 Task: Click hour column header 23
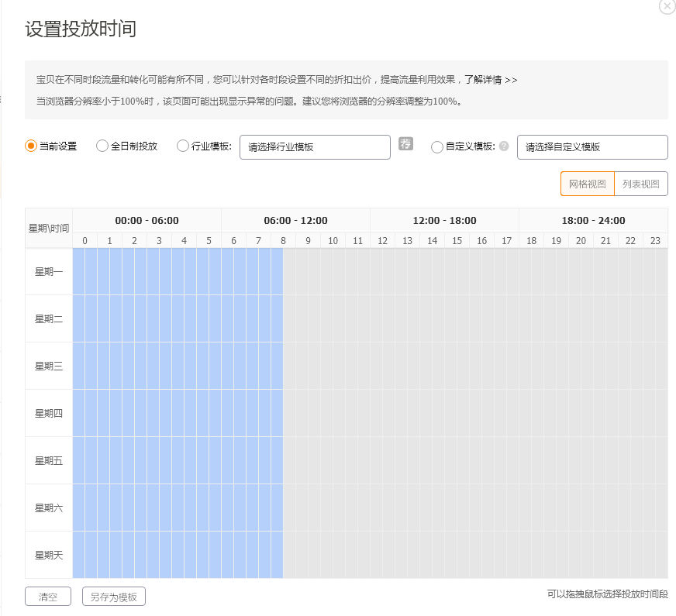coord(655,241)
